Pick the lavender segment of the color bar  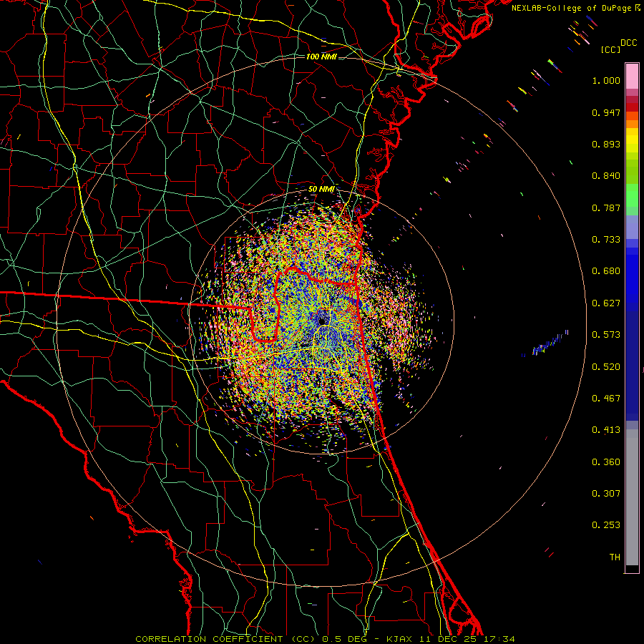(x=632, y=228)
